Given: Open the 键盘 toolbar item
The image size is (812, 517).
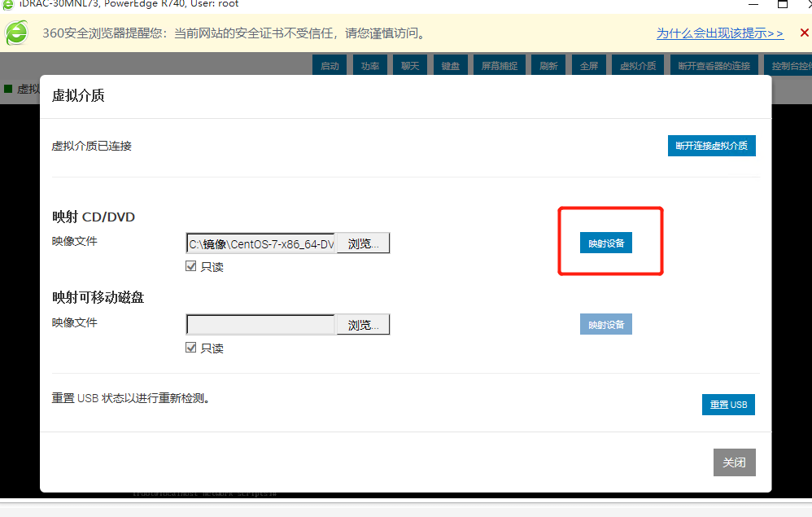Looking at the screenshot, I should (450, 66).
